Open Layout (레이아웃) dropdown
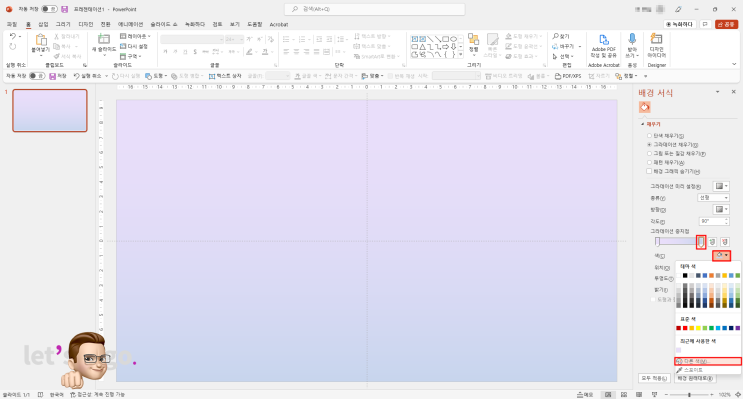 (x=135, y=36)
